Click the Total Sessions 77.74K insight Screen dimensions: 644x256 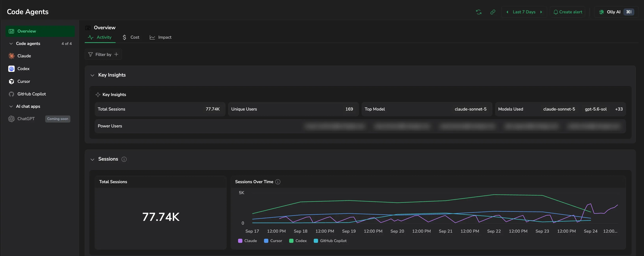[160, 109]
